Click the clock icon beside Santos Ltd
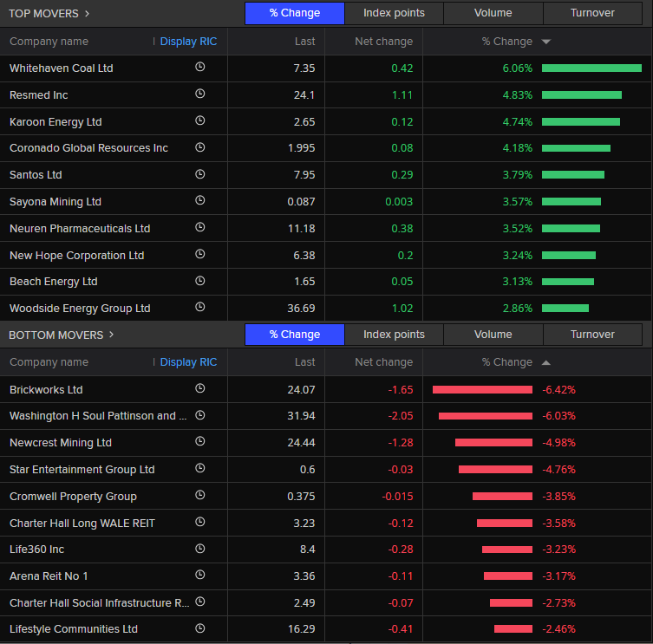Viewport: 653px width, 644px height. 200,174
